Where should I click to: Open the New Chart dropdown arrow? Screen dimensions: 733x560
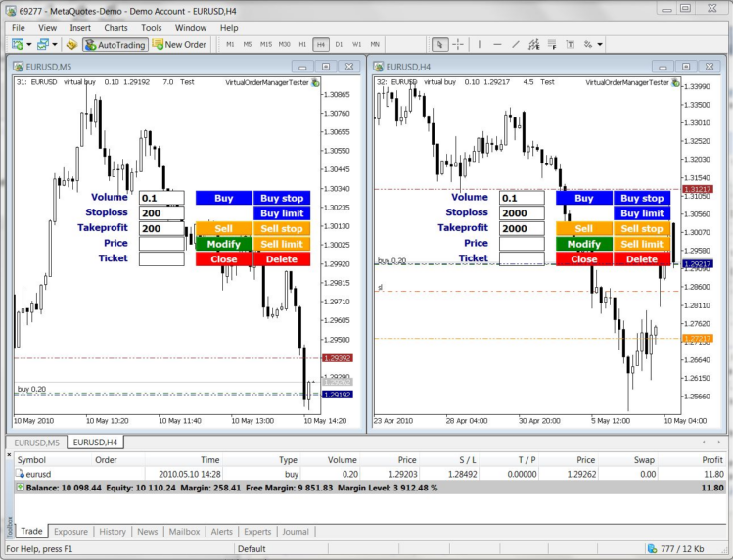(29, 45)
